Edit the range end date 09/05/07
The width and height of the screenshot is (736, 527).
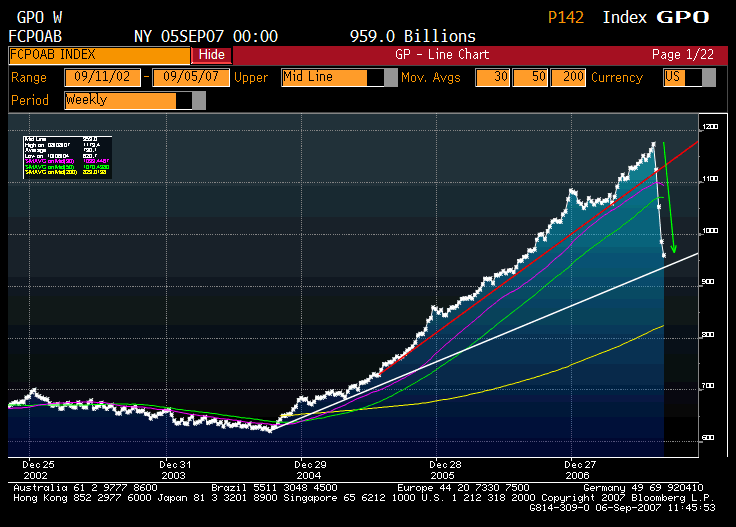tap(190, 77)
